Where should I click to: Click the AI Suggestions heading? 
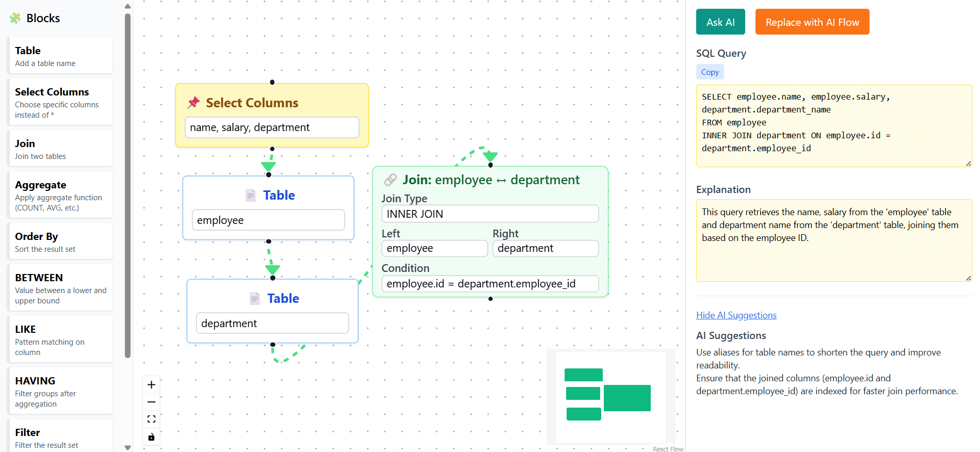tap(731, 335)
